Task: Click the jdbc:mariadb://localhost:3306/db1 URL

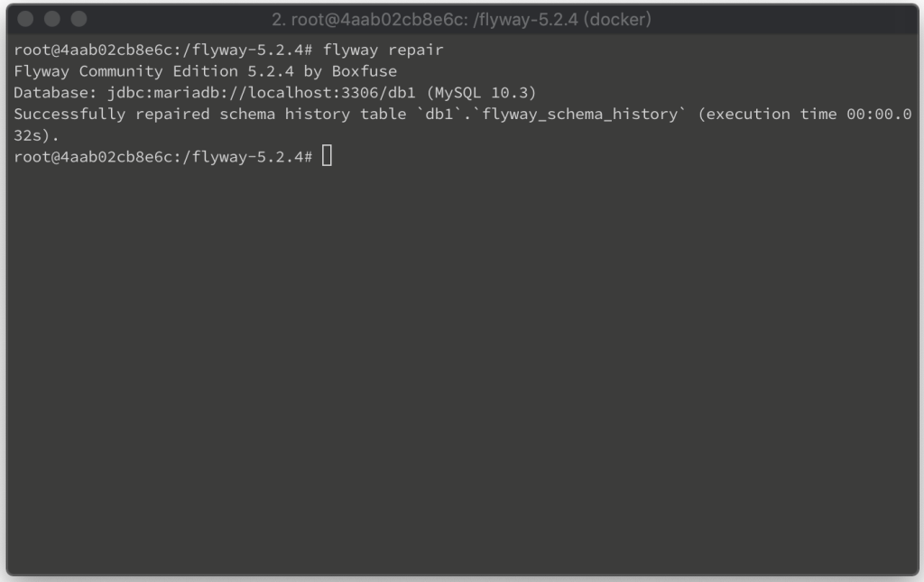Action: pyautogui.click(x=261, y=93)
